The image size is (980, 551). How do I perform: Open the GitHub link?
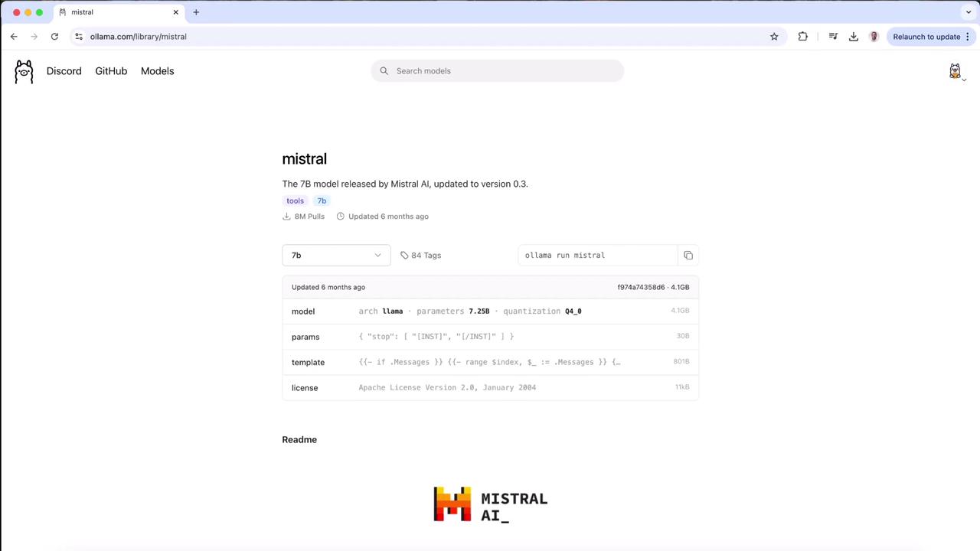coord(111,71)
